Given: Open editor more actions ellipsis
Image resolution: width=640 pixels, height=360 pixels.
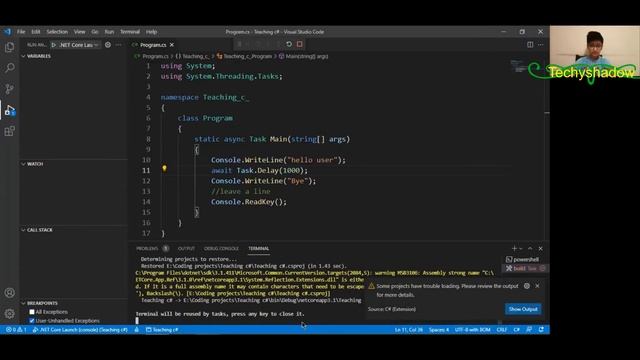Looking at the screenshot, I should click(x=540, y=44).
